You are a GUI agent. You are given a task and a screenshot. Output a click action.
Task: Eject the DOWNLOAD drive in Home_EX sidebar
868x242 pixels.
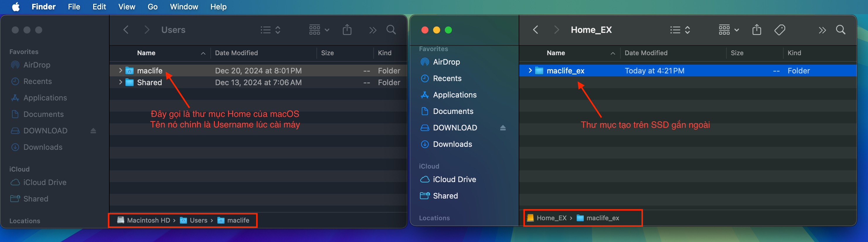tap(503, 128)
